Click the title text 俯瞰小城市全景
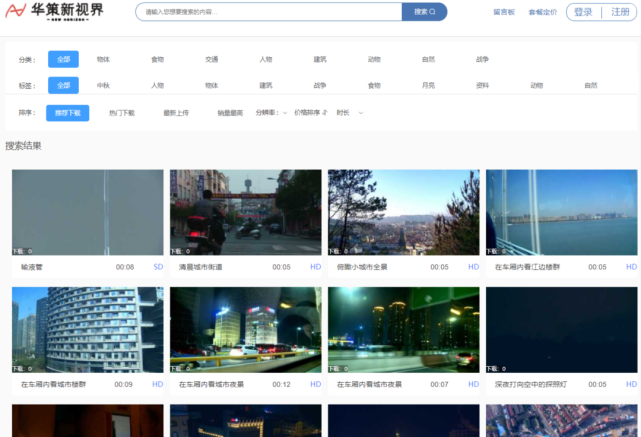Image resolution: width=641 pixels, height=437 pixels. click(362, 267)
